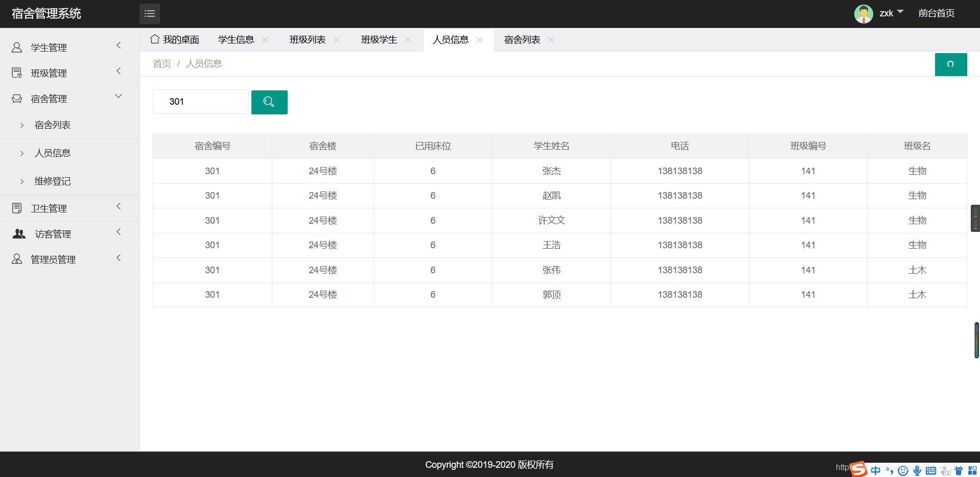Click the 班级管理 sidebar icon
Screen dimensions: 980x477
click(17, 73)
